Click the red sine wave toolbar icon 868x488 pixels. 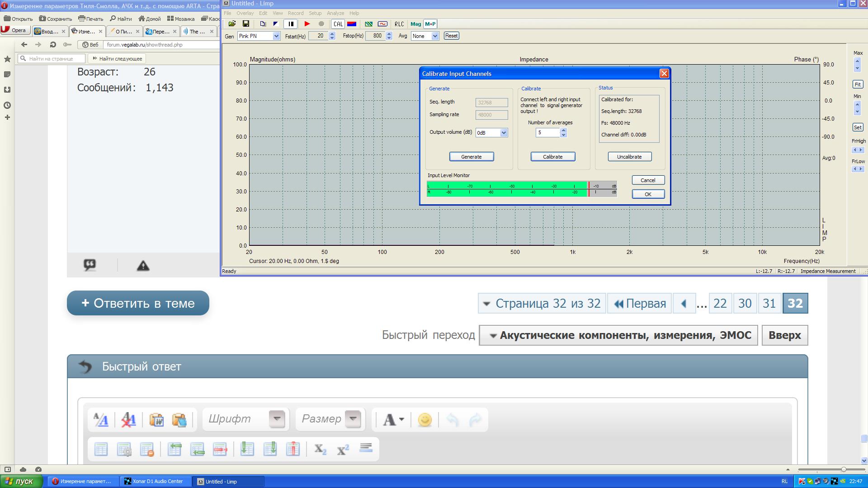point(382,24)
